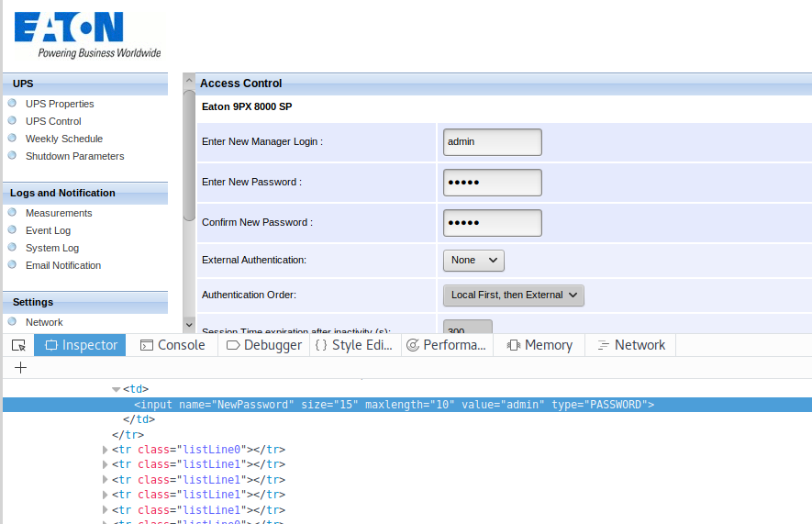This screenshot has width=812, height=524.
Task: Open UPS Properties page
Action: 60,104
